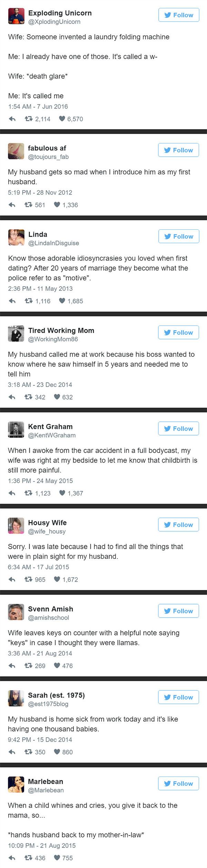Like Kent Graham's bodycast tweet
Screen dimensions: 207x868
coord(62,493)
